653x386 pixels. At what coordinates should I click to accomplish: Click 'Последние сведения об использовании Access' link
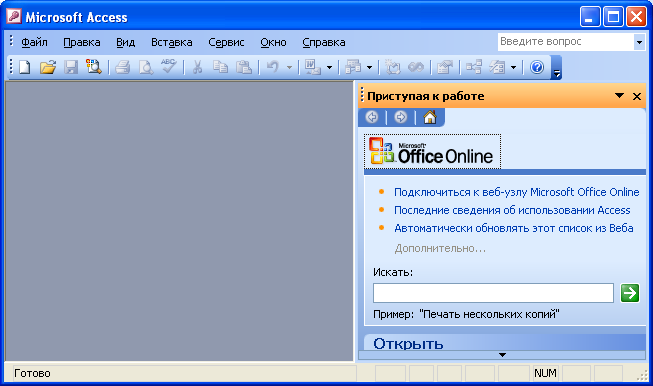coord(512,210)
